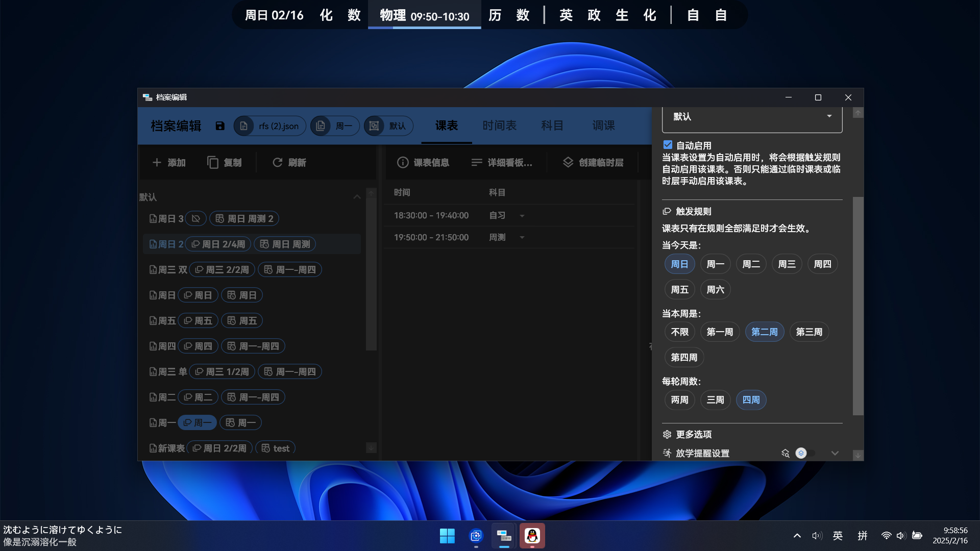Save the profile using the floppy disk icon
Viewport: 980px width, 551px height.
220,126
